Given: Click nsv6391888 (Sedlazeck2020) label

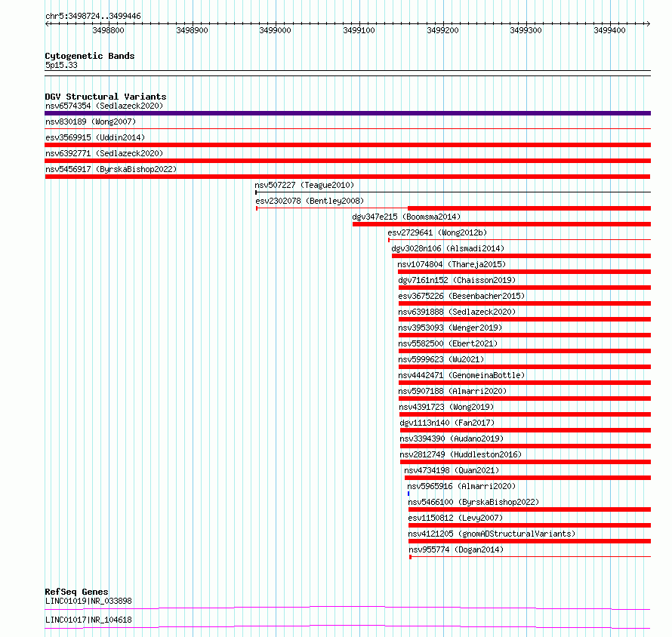Looking at the screenshot, I should point(457,312).
